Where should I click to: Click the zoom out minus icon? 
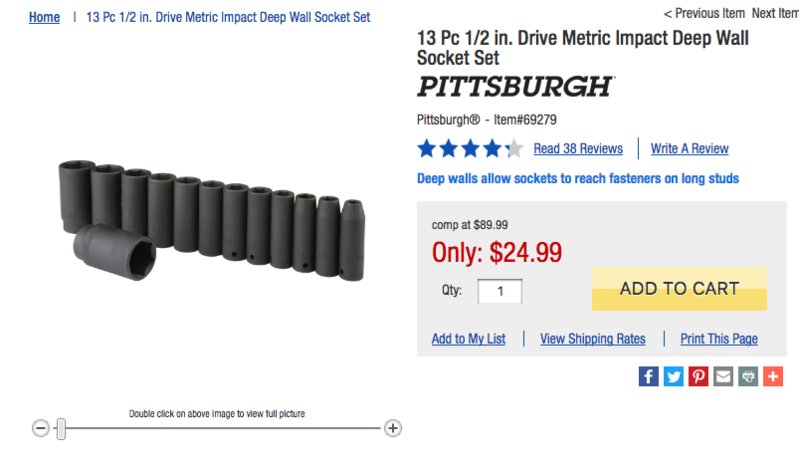40,428
